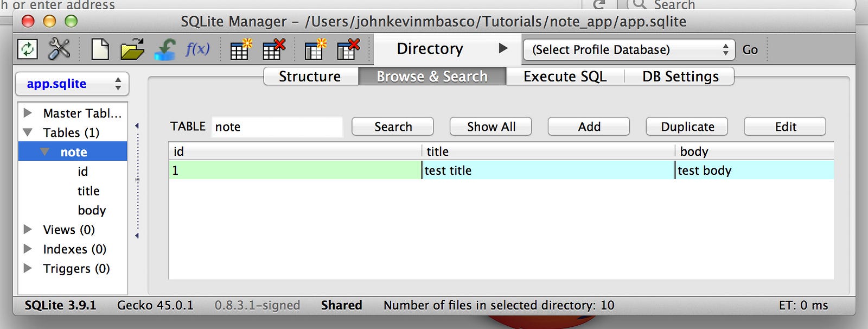The image size is (868, 329).
Task: Open the Select Profile Database dropdown
Action: pos(629,50)
